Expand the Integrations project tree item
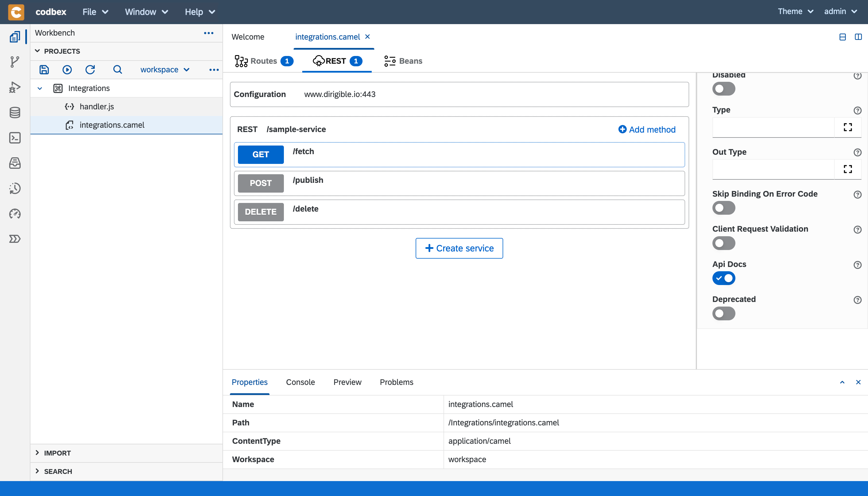Screen dimensions: 868x496 [38, 88]
